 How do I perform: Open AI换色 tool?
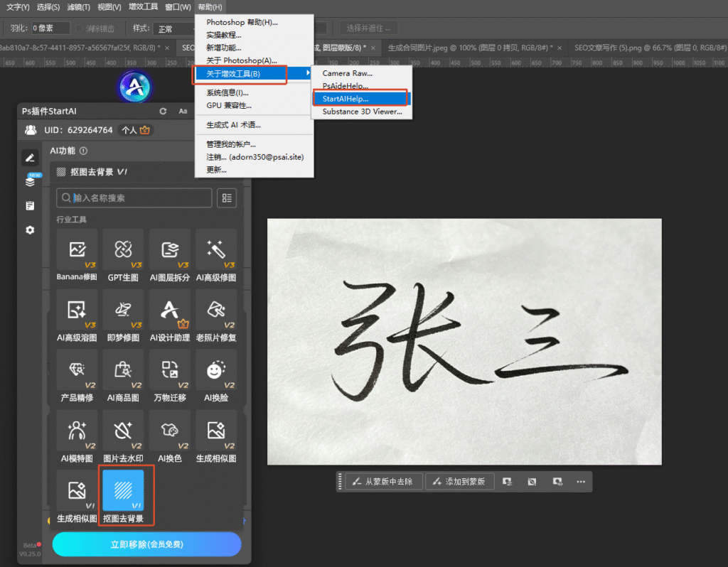[x=170, y=436]
